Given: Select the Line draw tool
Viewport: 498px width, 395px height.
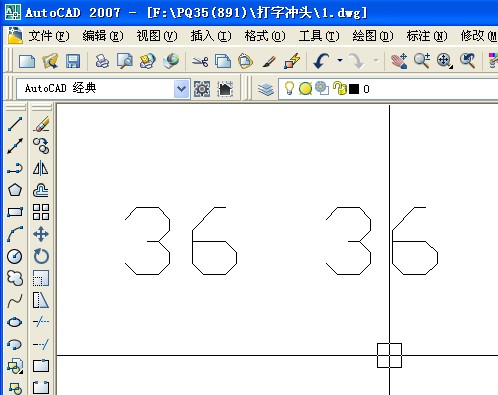Looking at the screenshot, I should [x=15, y=124].
